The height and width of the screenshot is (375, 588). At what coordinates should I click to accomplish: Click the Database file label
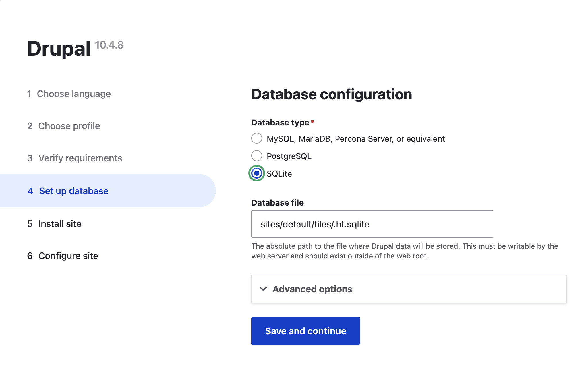277,203
